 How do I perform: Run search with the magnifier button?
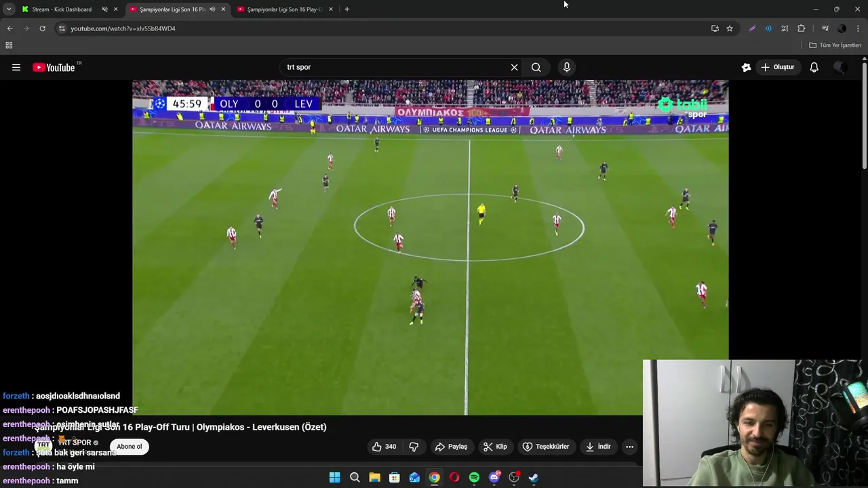click(536, 67)
